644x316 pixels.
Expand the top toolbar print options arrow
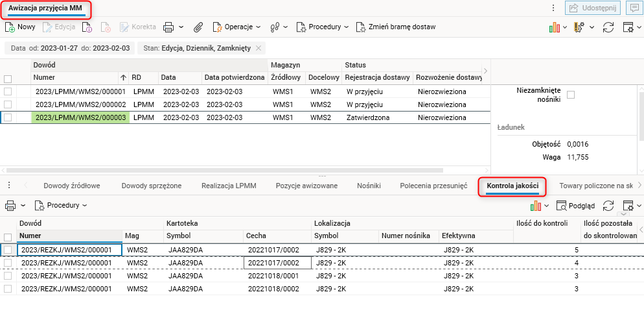pos(181,27)
